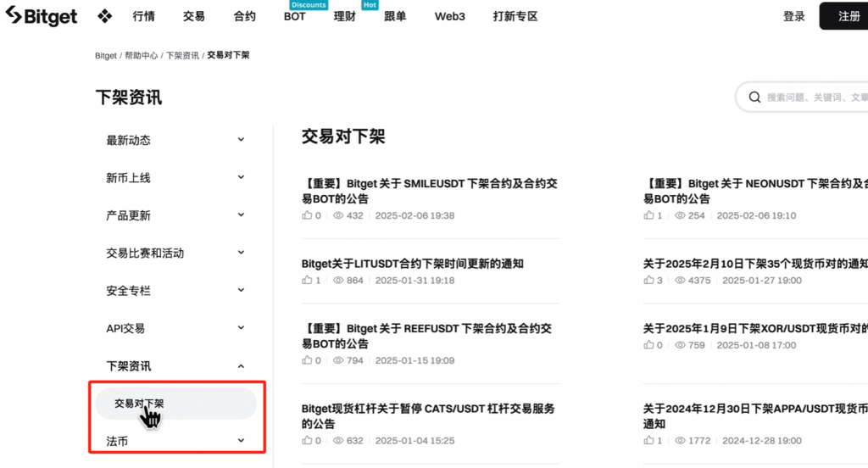This screenshot has height=468, width=868.
Task: Open the REEFUSDT 下架合约 announcement
Action: 427,337
